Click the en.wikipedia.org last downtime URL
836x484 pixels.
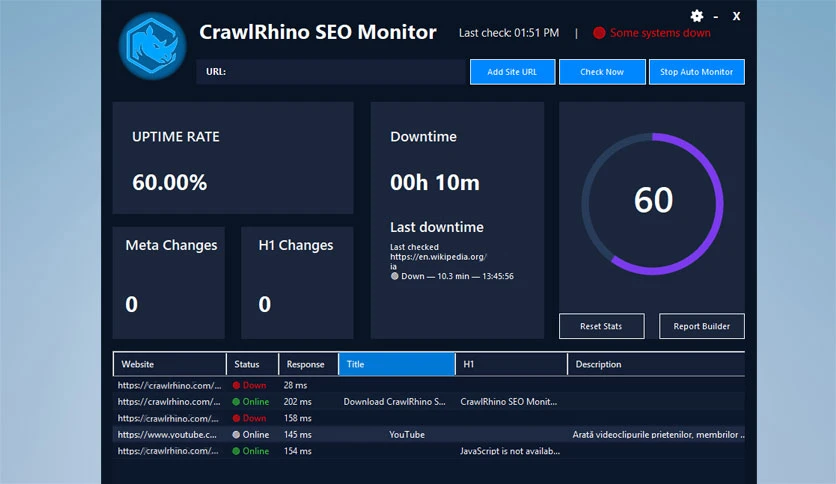438,257
